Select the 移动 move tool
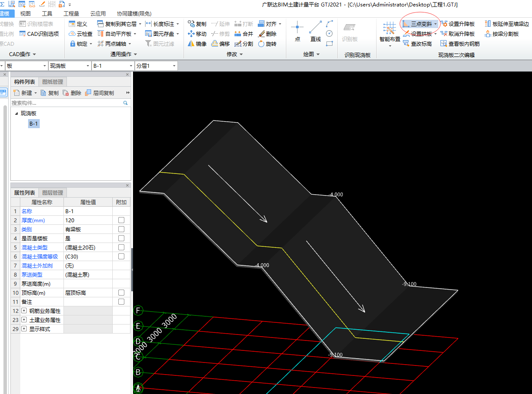Screen dimensions: 532x394 click(197, 34)
